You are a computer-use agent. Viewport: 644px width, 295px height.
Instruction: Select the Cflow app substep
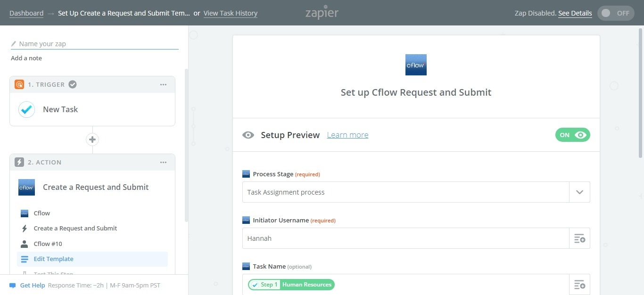(92, 213)
